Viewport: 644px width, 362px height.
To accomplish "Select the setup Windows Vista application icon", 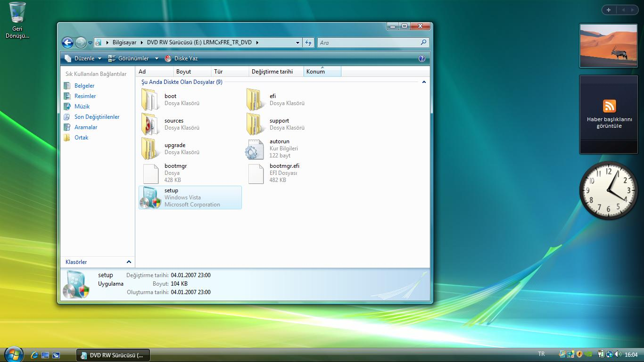I will 151,197.
